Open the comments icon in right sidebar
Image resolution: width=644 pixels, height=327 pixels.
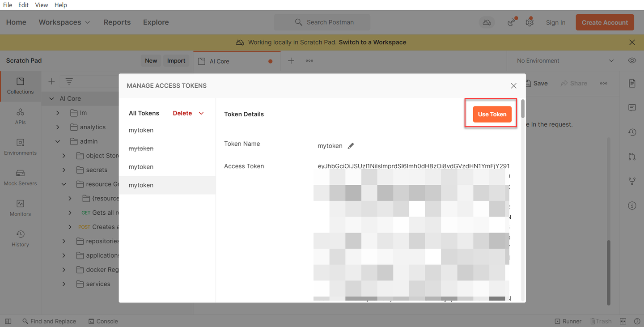point(632,108)
